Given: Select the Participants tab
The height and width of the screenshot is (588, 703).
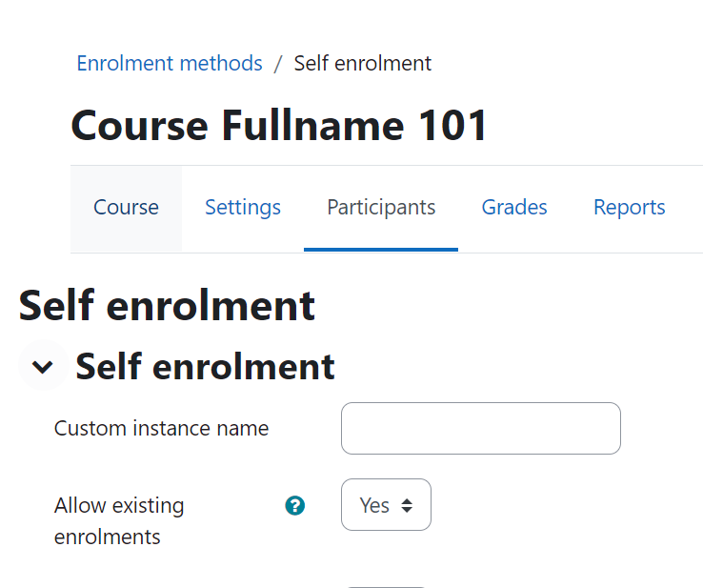Looking at the screenshot, I should [x=381, y=207].
